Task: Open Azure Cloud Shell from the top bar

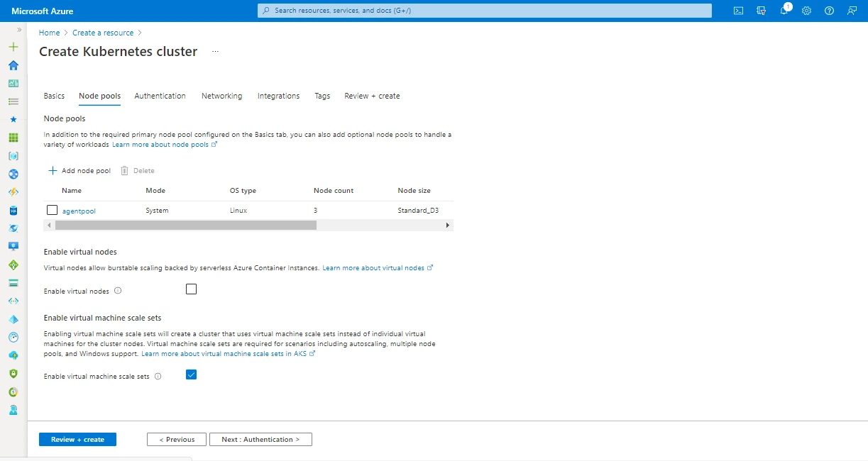Action: pos(738,10)
